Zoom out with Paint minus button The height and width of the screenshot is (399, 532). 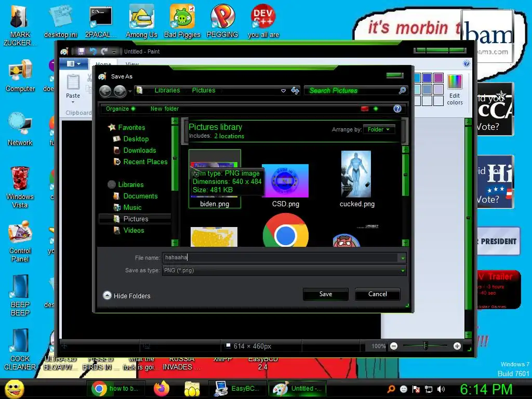[x=394, y=346]
